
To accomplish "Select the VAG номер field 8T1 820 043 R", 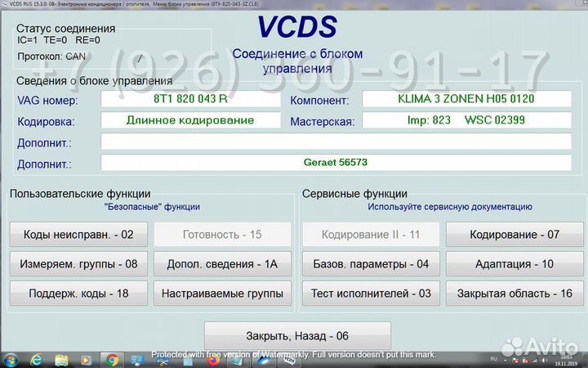I will pyautogui.click(x=190, y=99).
